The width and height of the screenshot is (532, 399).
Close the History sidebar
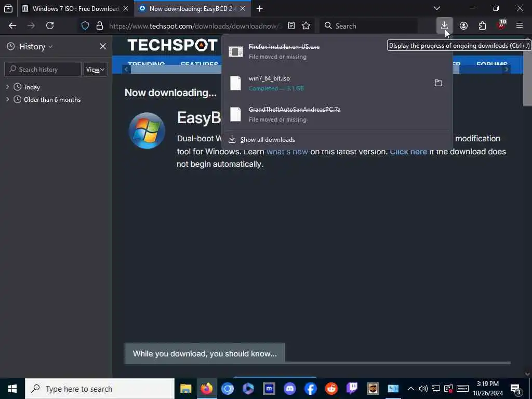coord(103,46)
